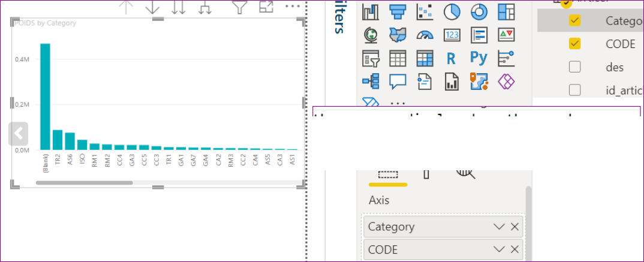Screen dimensions: 644x262
Task: Select the Power Apps visual
Action: [x=506, y=82]
